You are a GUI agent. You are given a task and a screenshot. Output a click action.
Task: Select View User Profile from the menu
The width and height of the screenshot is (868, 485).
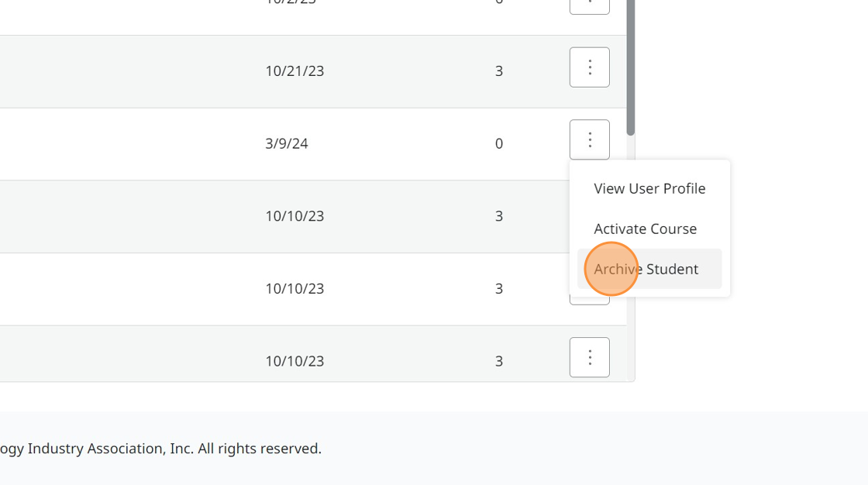649,188
